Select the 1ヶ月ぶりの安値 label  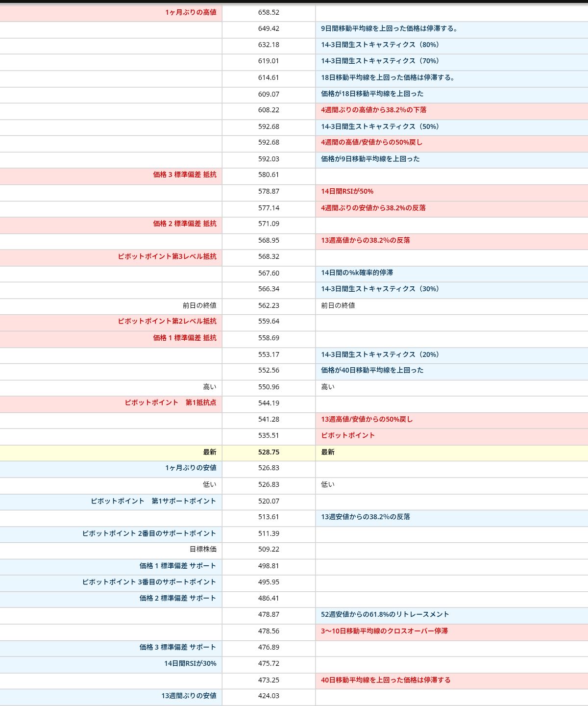click(x=191, y=468)
